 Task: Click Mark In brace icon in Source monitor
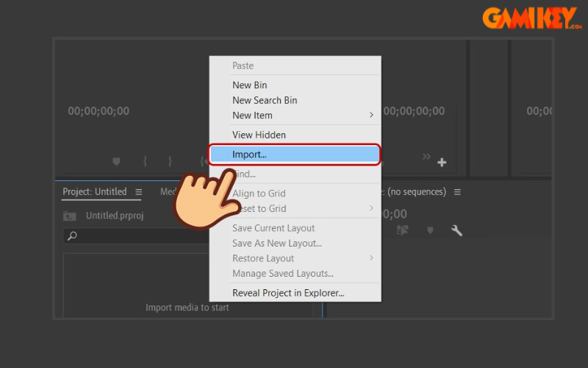(145, 161)
